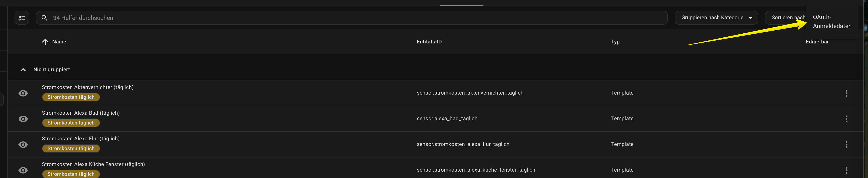Click 'Template' type in Alexa Flur row

pos(622,144)
